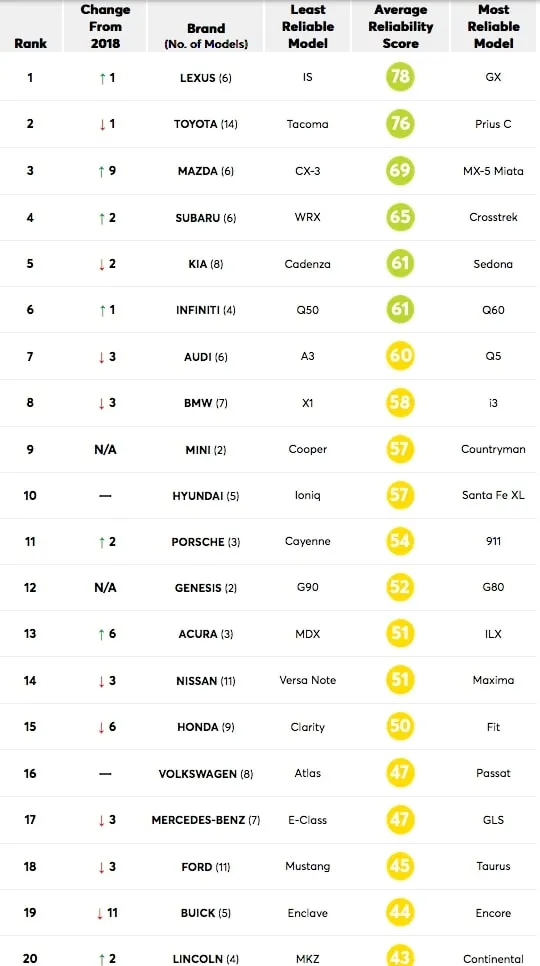
Task: Click the yellow 50 score circle for Honda
Action: (400, 726)
